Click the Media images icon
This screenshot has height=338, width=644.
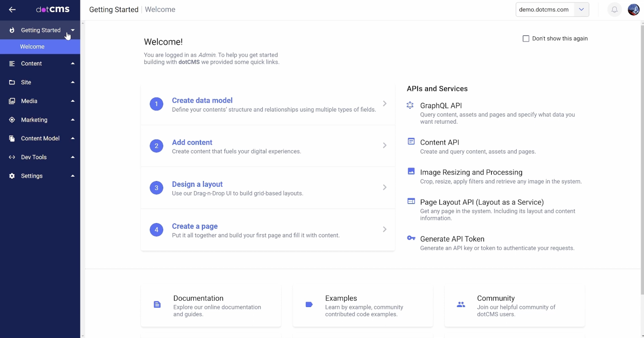(12, 101)
